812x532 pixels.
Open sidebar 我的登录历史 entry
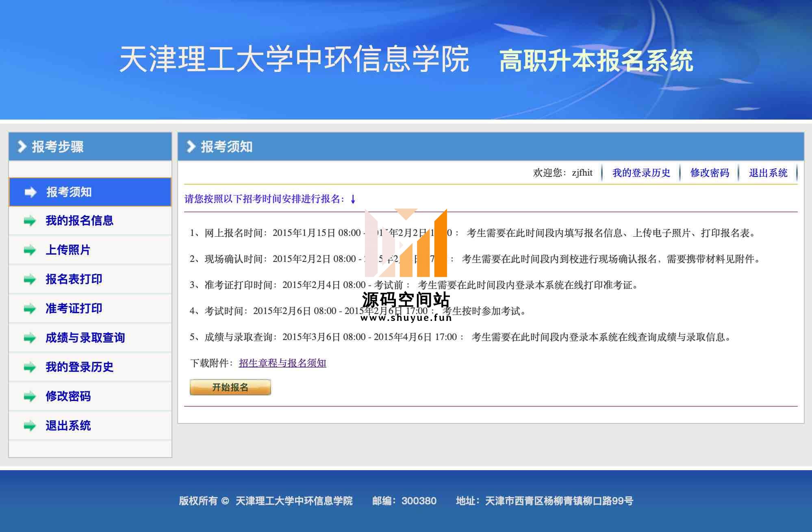click(x=90, y=367)
